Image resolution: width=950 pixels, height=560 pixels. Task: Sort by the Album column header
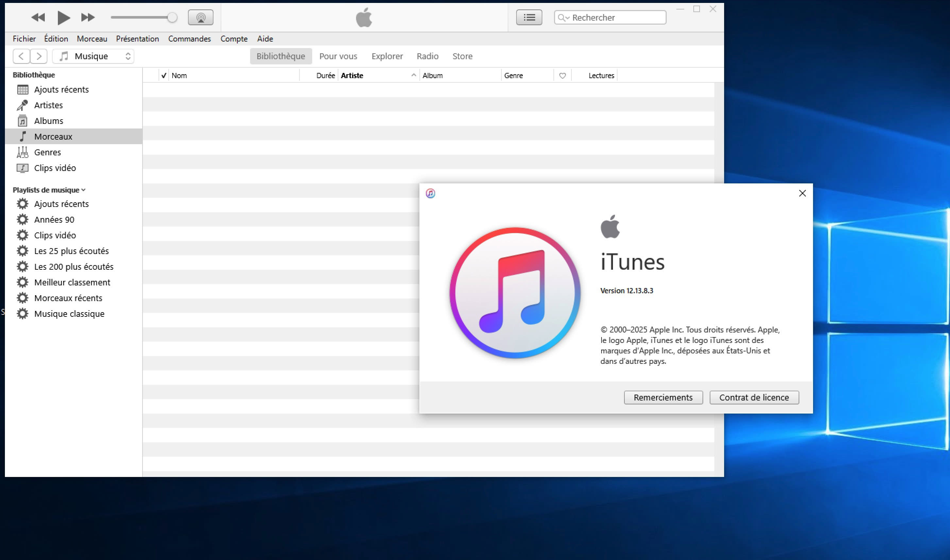tap(460, 76)
